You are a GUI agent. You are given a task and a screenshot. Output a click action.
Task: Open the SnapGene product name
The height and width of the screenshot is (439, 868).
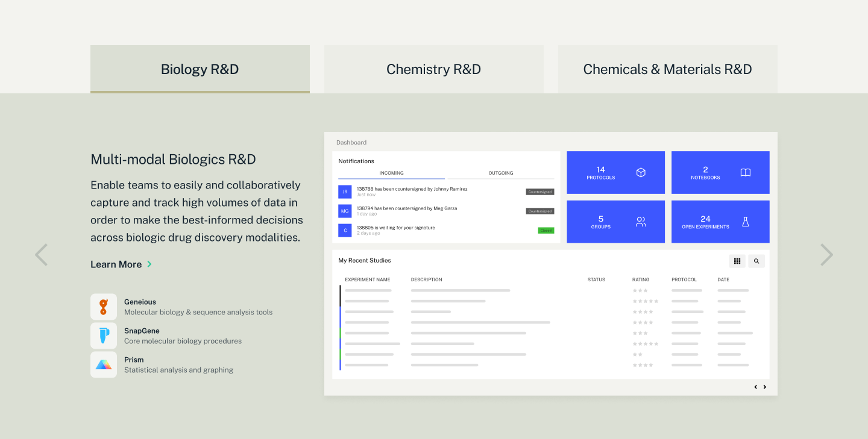(x=142, y=331)
